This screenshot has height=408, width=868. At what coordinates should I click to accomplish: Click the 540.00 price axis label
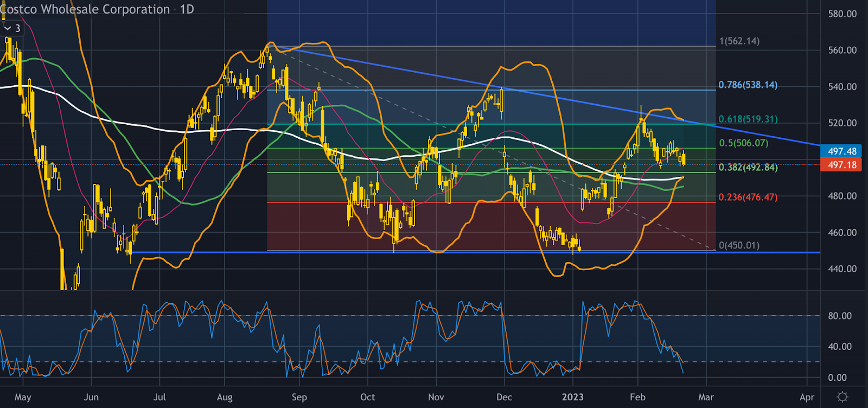click(x=843, y=86)
